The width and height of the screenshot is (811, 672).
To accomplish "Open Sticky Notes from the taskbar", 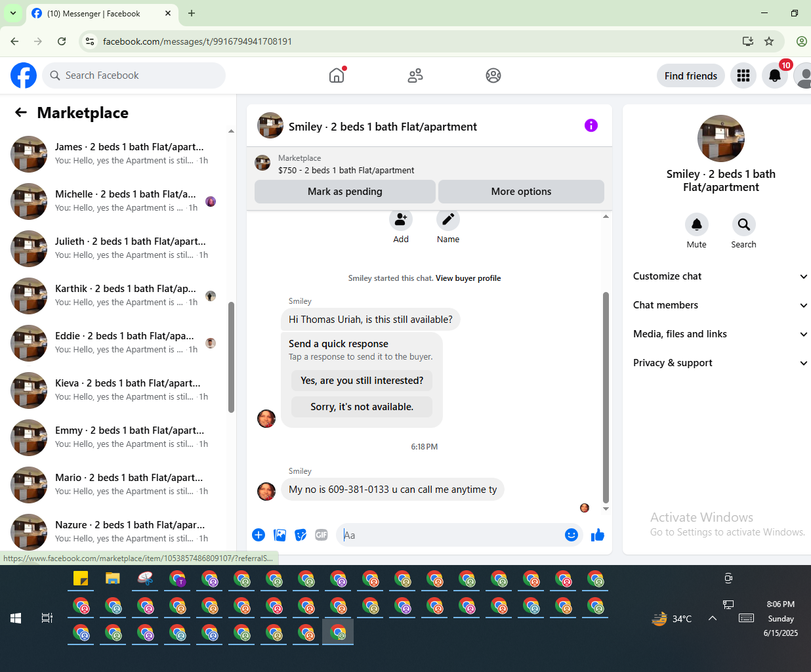I will click(81, 579).
